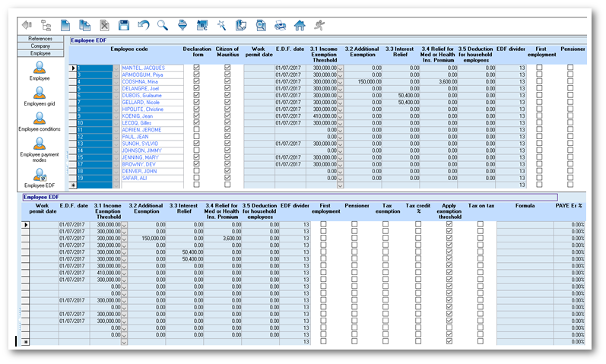This screenshot has height=364, width=606.
Task: Open the Employees grid sidebar icon
Action: tap(40, 93)
